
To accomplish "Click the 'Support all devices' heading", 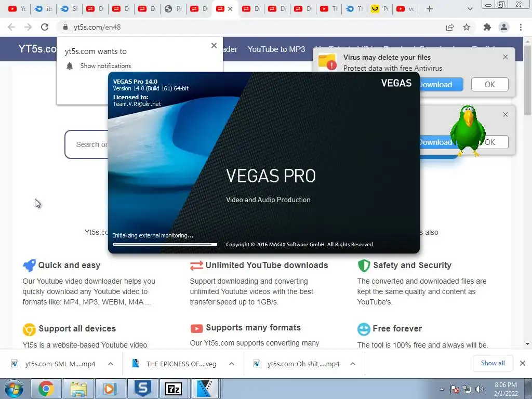I will click(77, 328).
